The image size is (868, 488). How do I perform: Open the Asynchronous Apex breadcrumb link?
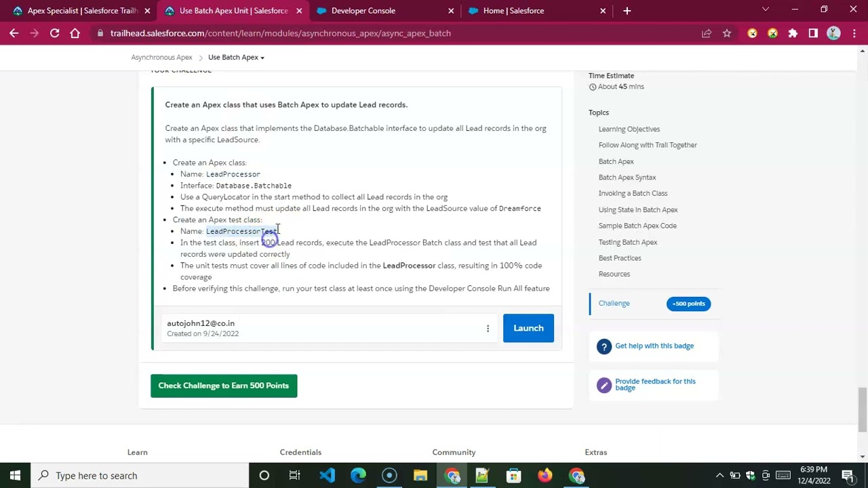(161, 58)
